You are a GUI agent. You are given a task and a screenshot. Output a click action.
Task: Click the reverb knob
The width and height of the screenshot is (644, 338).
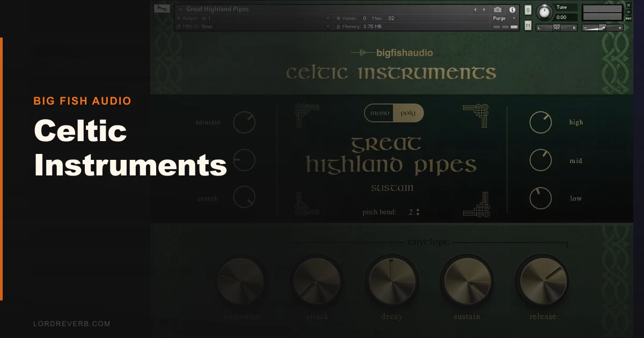coord(244,197)
